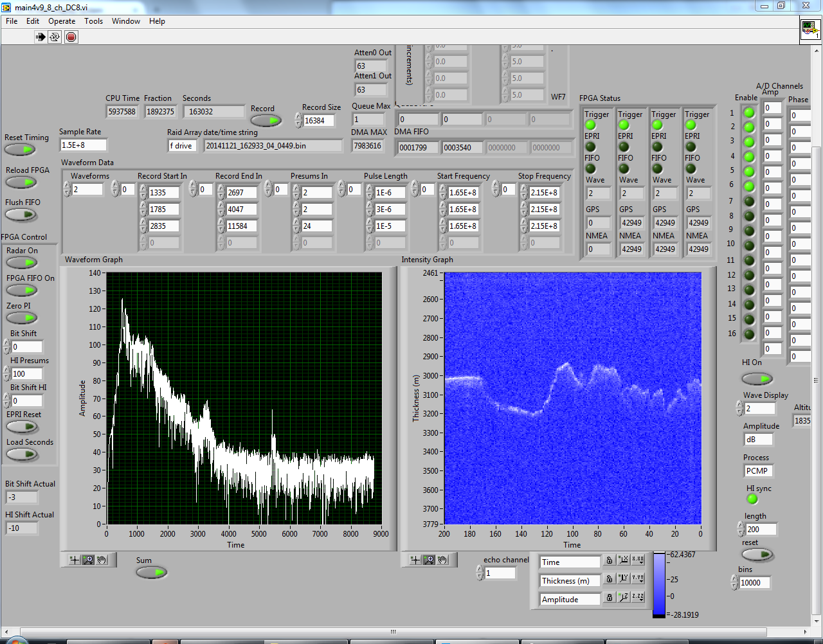The image size is (823, 644).
Task: Select the Waveform Graph zoom tool
Action: [88, 560]
